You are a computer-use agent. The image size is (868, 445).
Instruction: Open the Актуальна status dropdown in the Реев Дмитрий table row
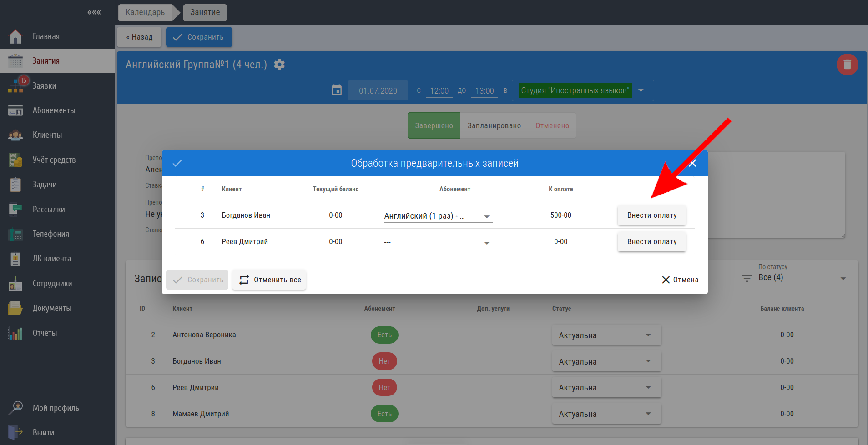point(606,388)
